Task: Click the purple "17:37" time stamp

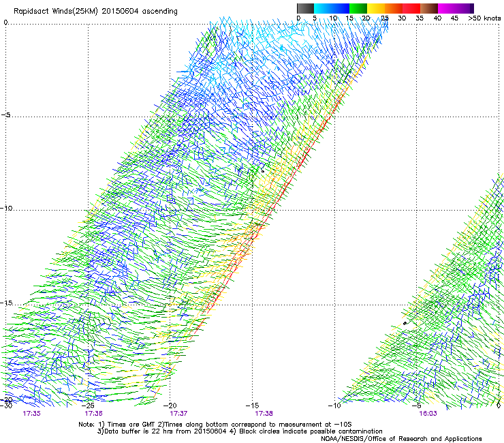Action: click(178, 414)
